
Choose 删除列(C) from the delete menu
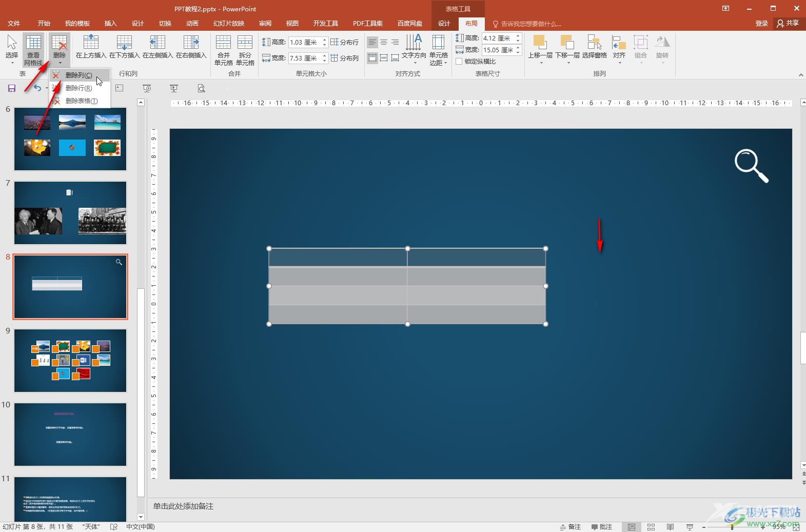79,75
